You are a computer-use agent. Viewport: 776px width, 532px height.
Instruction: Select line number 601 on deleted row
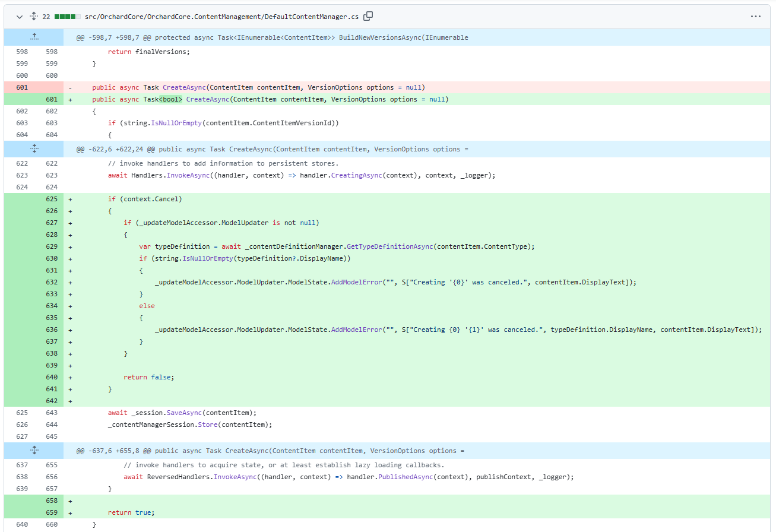click(22, 87)
